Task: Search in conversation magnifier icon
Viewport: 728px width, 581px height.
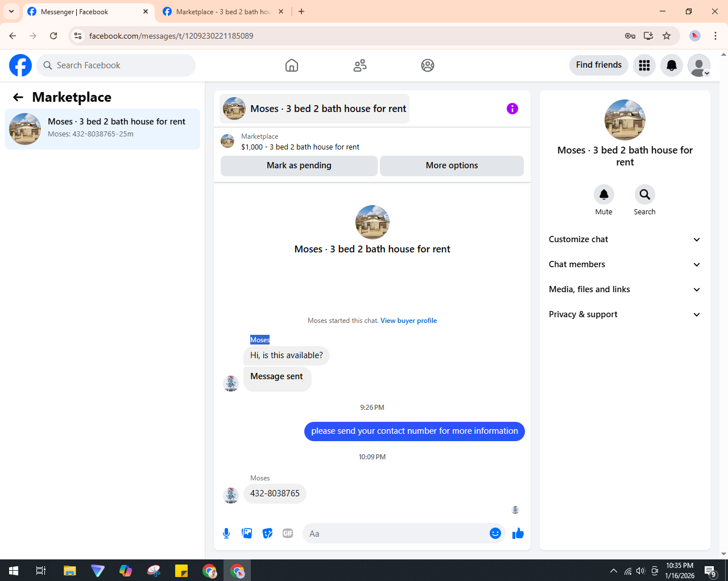Action: (645, 194)
